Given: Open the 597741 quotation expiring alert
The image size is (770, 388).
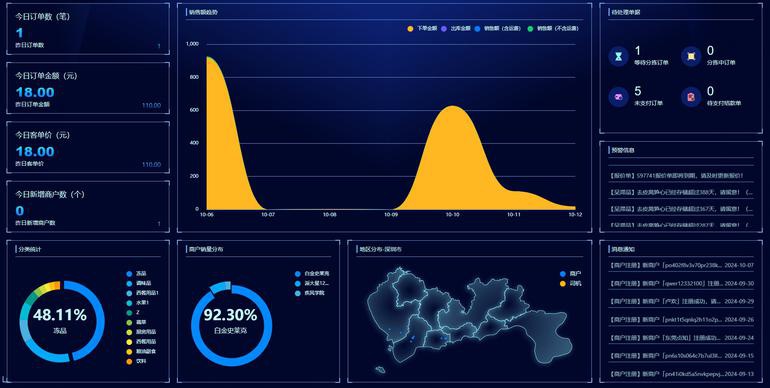Looking at the screenshot, I should pos(681,175).
